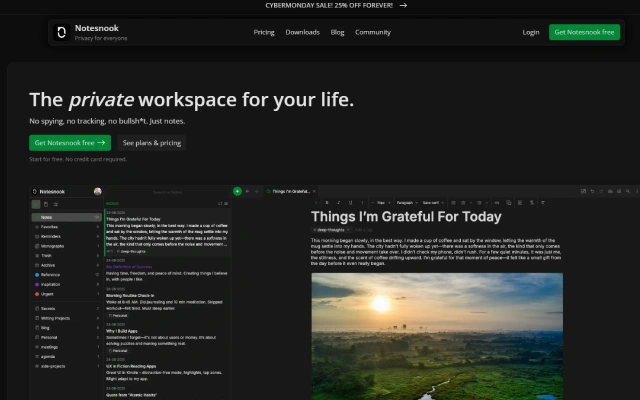Click hero Get Notesnook free arrow button
Screen dimensions: 640x400
[70, 143]
